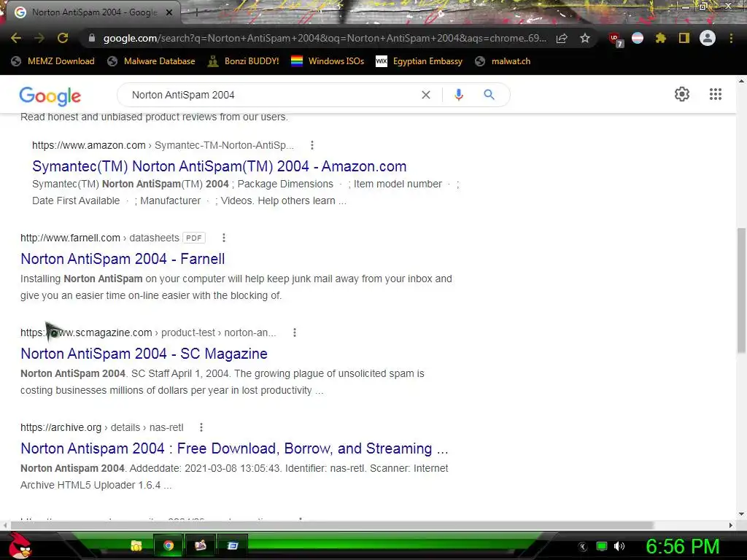This screenshot has height=560, width=747.
Task: Submit search with magnifier icon
Action: pos(489,95)
